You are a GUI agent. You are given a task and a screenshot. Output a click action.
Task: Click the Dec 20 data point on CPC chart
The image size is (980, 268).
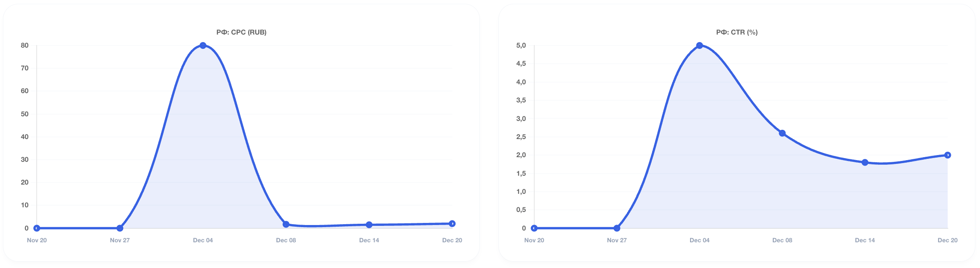[x=452, y=223]
